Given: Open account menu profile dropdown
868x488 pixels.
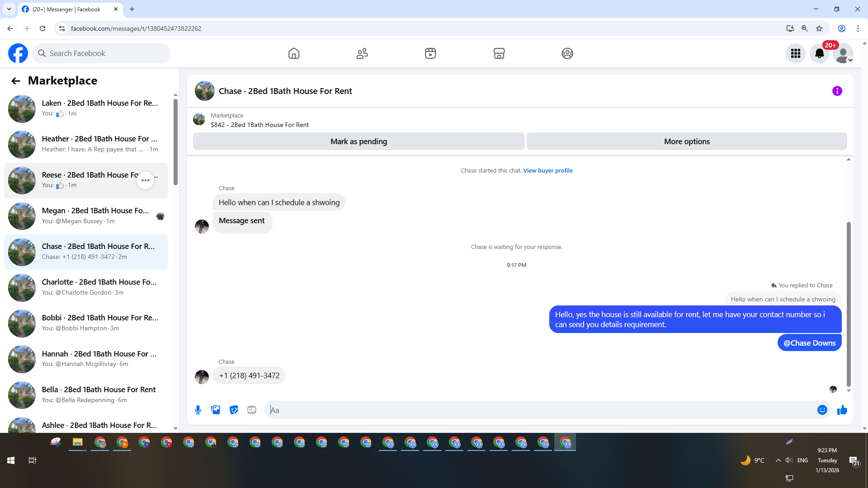Looking at the screenshot, I should coord(843,53).
